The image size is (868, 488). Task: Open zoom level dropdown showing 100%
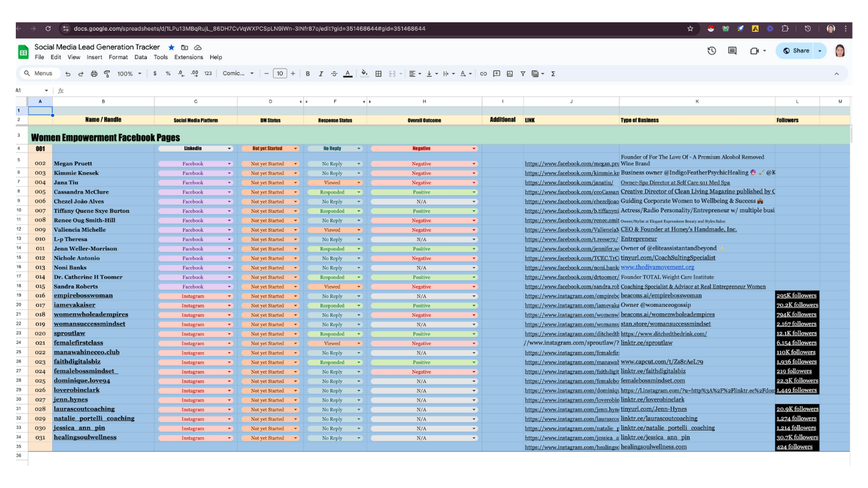click(x=130, y=74)
